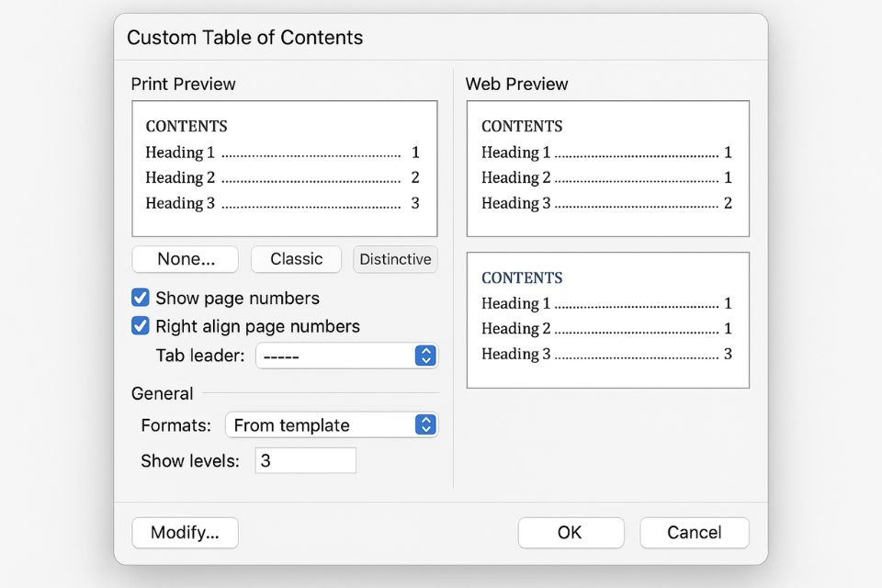Select the Distinctive style button
882x588 pixels.
[395, 259]
